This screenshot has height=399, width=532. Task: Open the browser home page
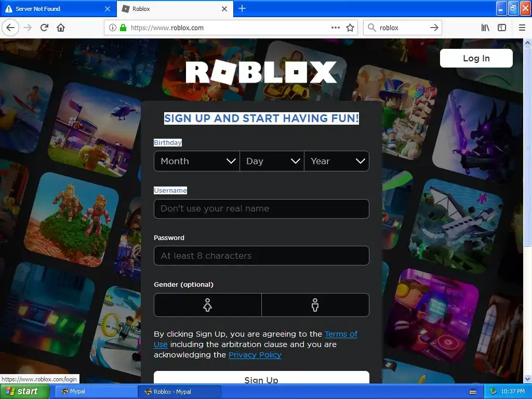[x=61, y=28]
